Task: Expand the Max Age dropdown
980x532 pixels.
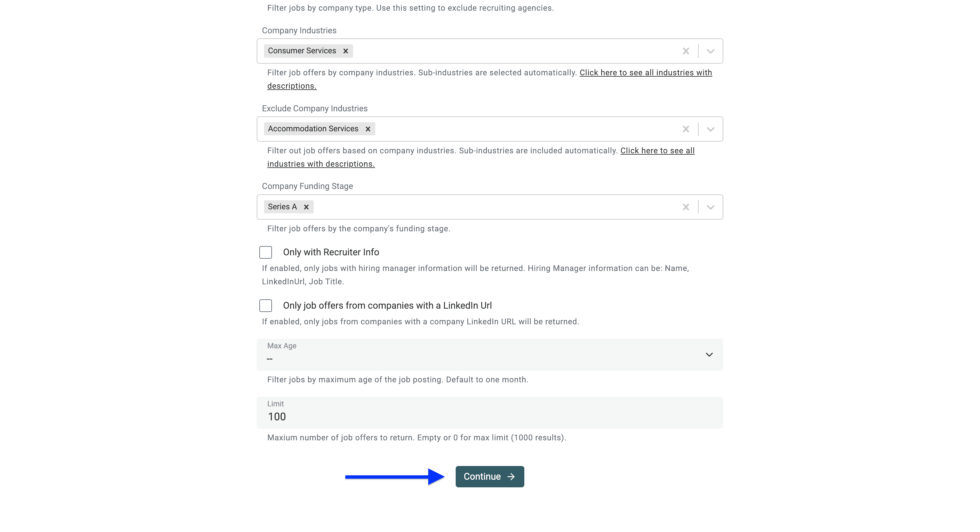Action: coord(709,354)
